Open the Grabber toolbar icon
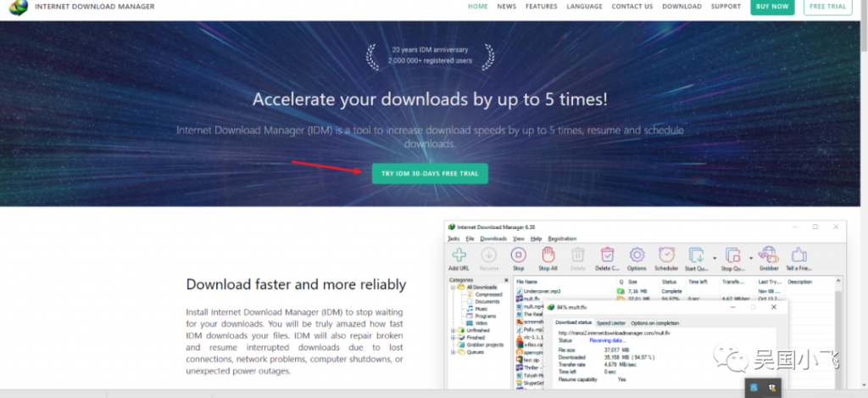Viewport: 868px width, 398px height. (x=769, y=255)
